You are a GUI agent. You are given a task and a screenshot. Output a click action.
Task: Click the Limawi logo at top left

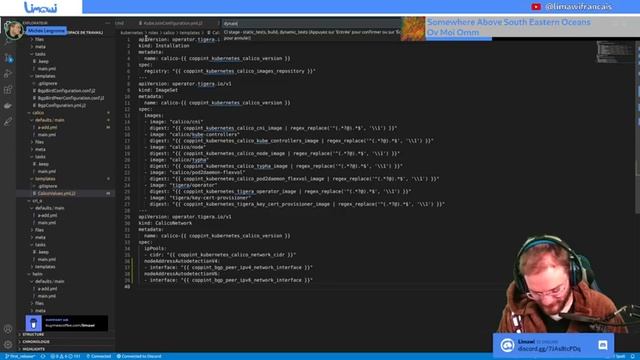[40, 7]
